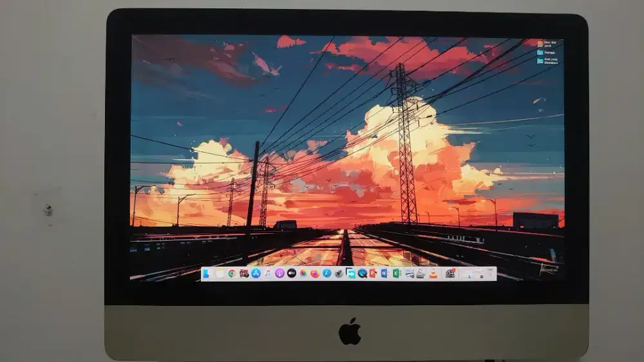The height and width of the screenshot is (362, 644).
Task: Open the purple Podcasts app
Action: pyautogui.click(x=279, y=273)
